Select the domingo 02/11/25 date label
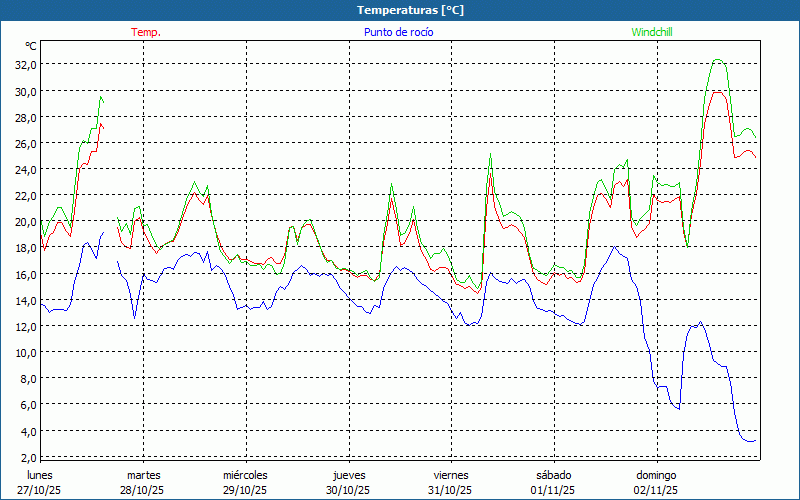This screenshot has width=800, height=500. coord(656,482)
